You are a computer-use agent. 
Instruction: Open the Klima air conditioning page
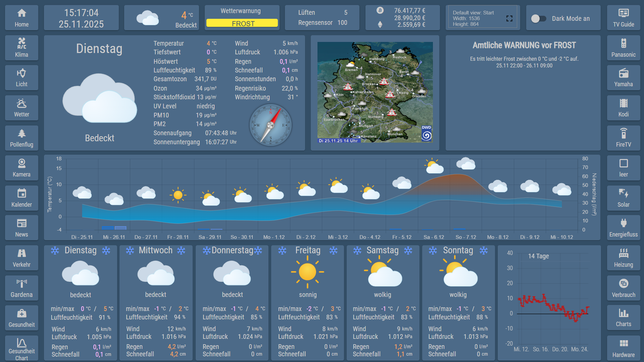(21, 48)
